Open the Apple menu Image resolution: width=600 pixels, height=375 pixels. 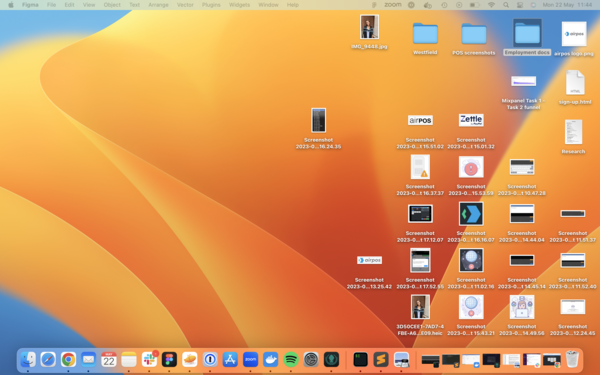(x=11, y=5)
